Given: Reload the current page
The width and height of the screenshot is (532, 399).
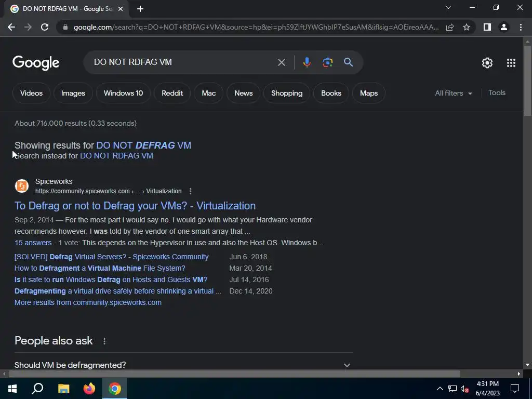Looking at the screenshot, I should (x=45, y=27).
